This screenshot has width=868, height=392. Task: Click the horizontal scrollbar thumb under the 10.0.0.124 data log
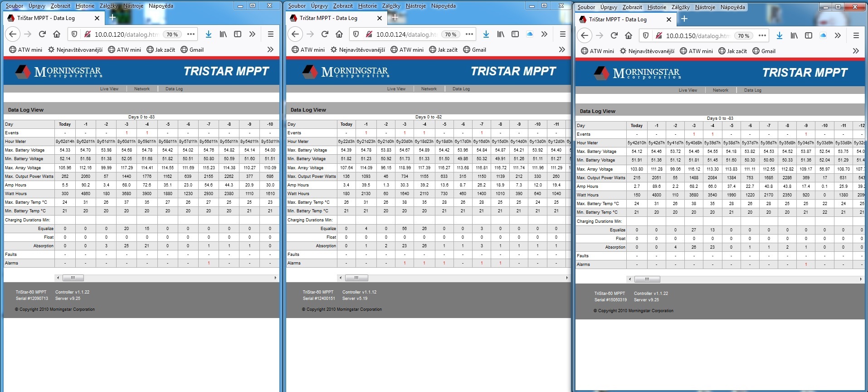tap(356, 278)
